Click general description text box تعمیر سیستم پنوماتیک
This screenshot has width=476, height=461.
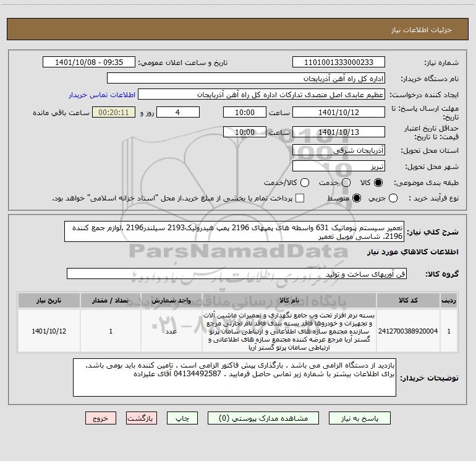pyautogui.click(x=234, y=231)
